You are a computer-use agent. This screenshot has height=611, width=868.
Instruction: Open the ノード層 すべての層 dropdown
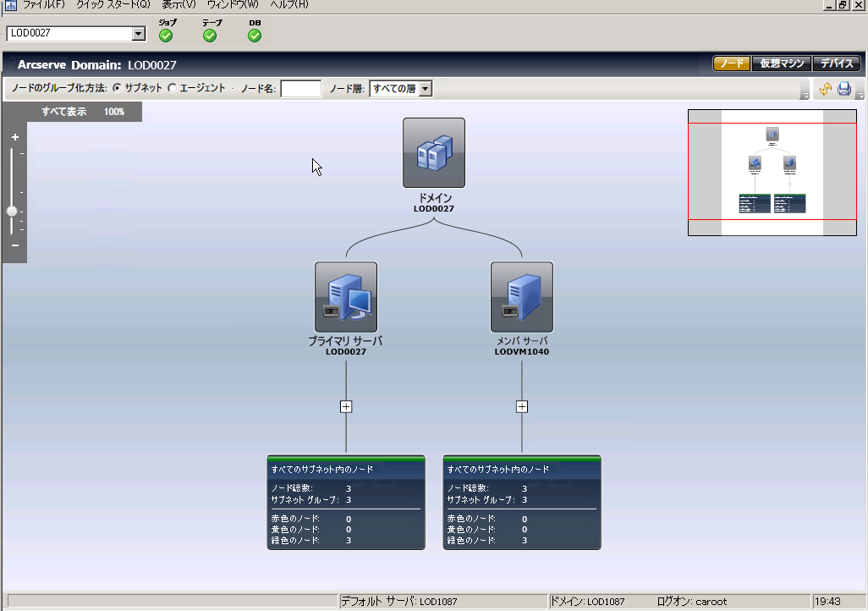pos(426,89)
